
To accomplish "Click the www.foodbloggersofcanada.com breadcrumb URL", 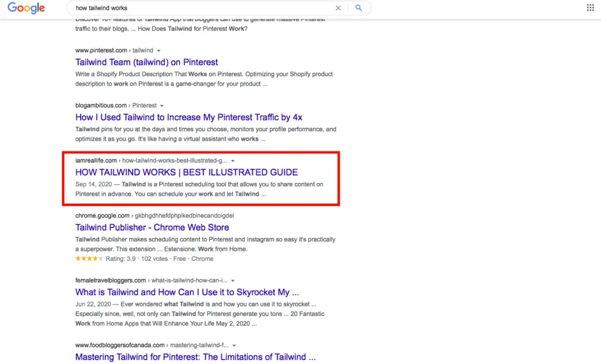I will [x=152, y=345].
